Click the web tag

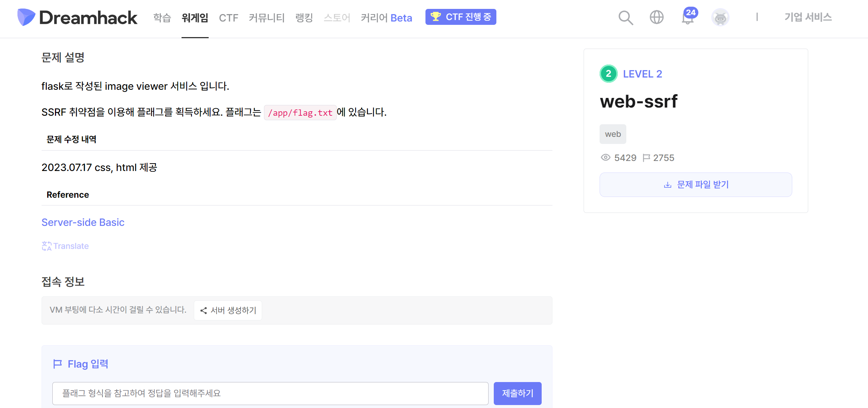click(x=613, y=134)
